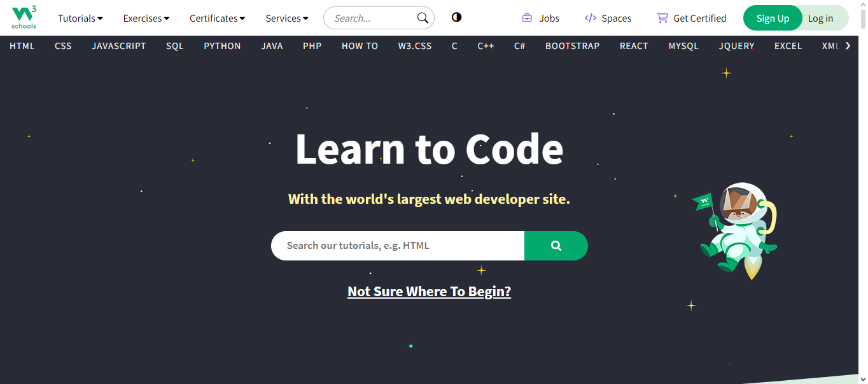Switch to the REACT tutorial

pos(633,45)
